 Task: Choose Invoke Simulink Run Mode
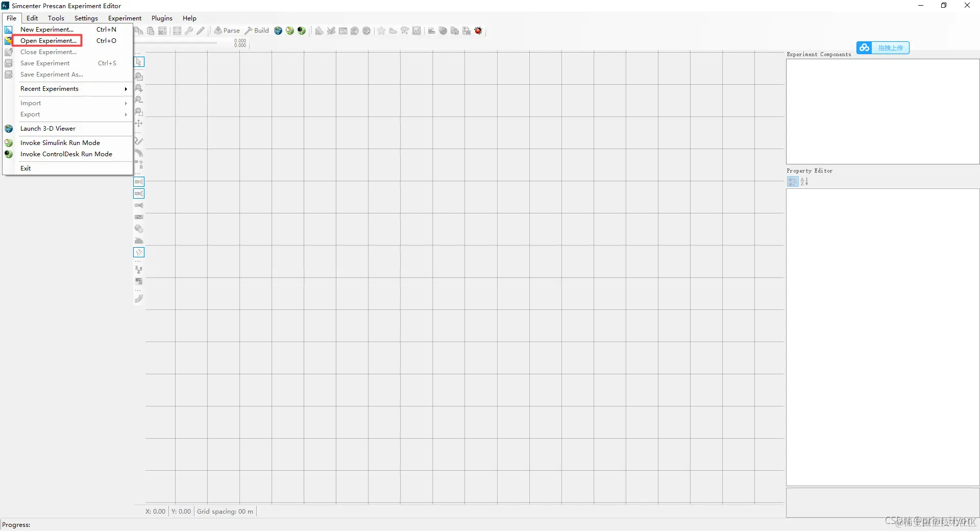67,143
